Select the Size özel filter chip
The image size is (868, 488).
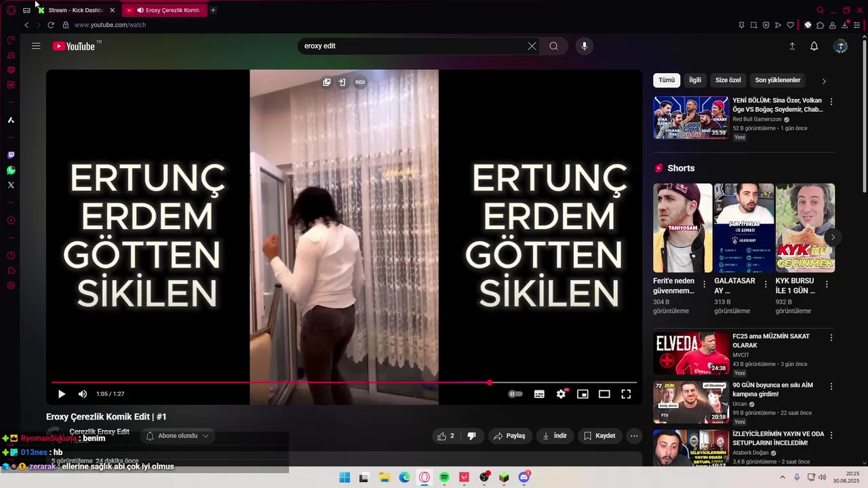728,80
